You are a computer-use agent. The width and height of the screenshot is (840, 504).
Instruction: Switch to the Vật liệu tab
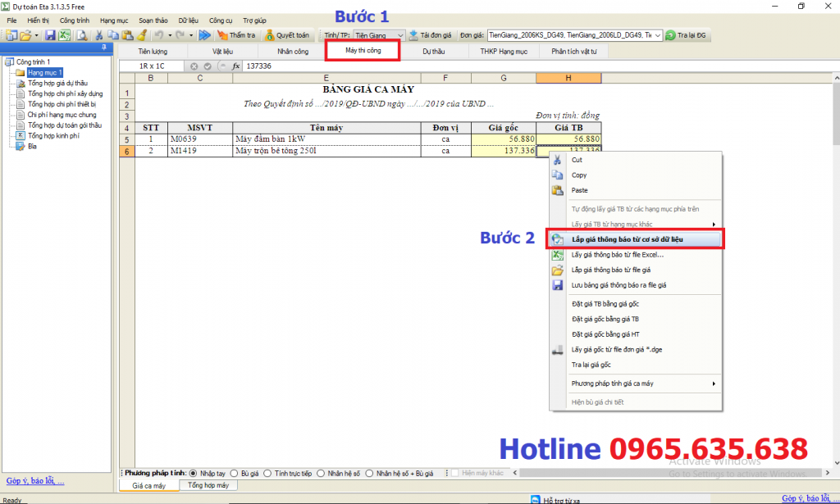[222, 51]
